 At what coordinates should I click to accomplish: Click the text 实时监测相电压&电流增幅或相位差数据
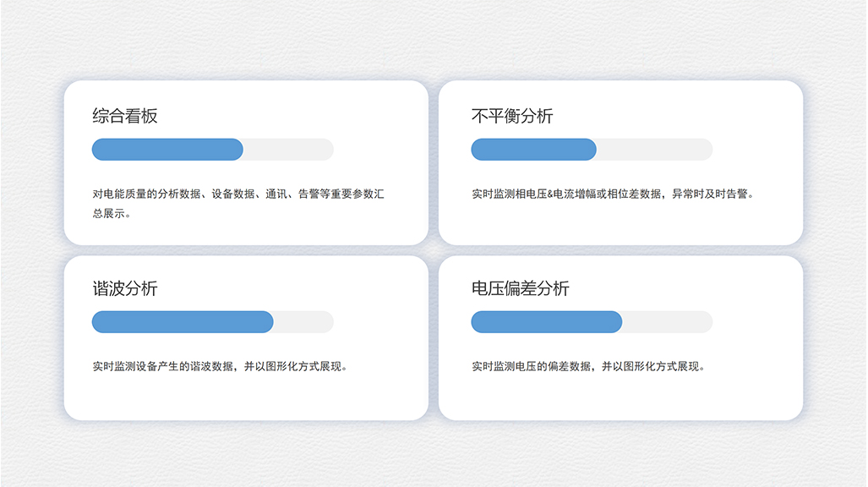pos(566,194)
